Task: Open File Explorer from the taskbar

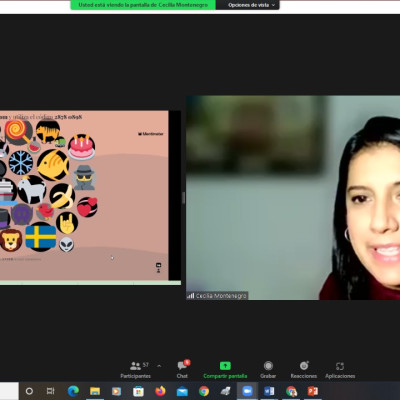Action: point(95,391)
